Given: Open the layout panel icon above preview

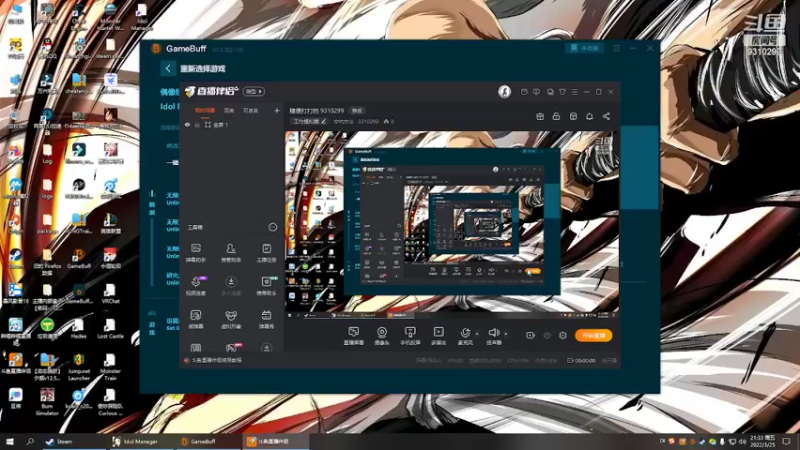Looking at the screenshot, I should pyautogui.click(x=573, y=116).
